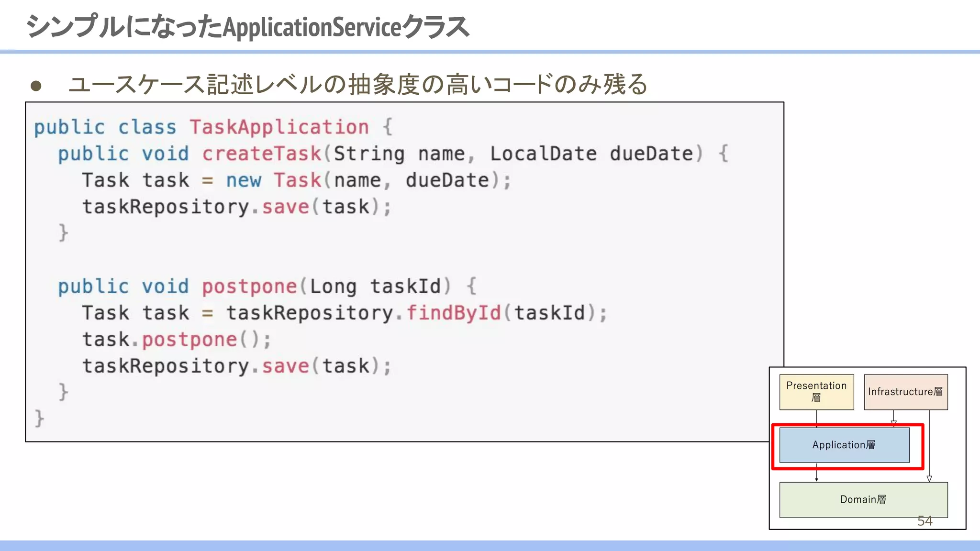Click the 'new' keyword in code
Screen dimensions: 980x551
tap(244, 181)
